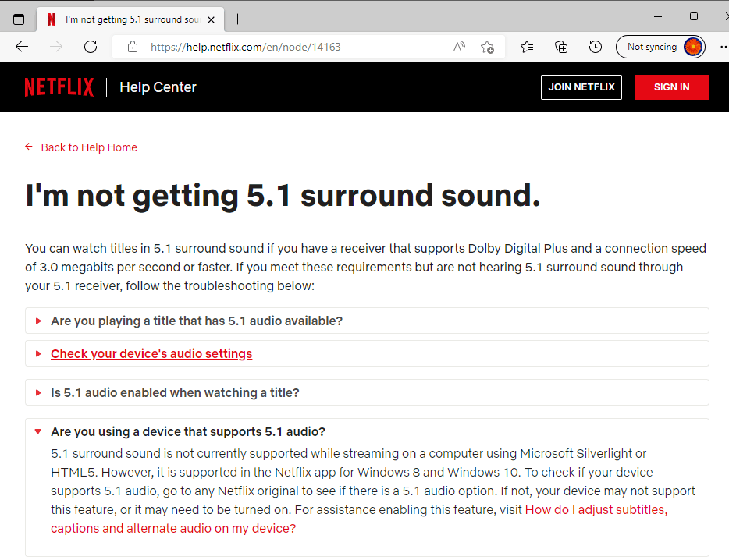Viewport: 729px width, 560px height.
Task: Open the tab actions menu icon
Action: point(19,19)
